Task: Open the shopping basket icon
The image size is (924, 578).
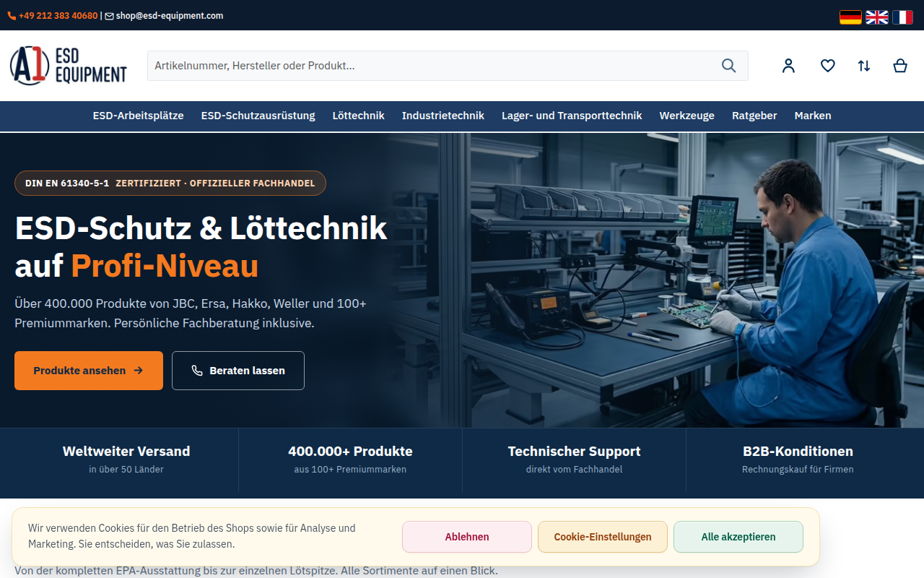Action: 900,66
